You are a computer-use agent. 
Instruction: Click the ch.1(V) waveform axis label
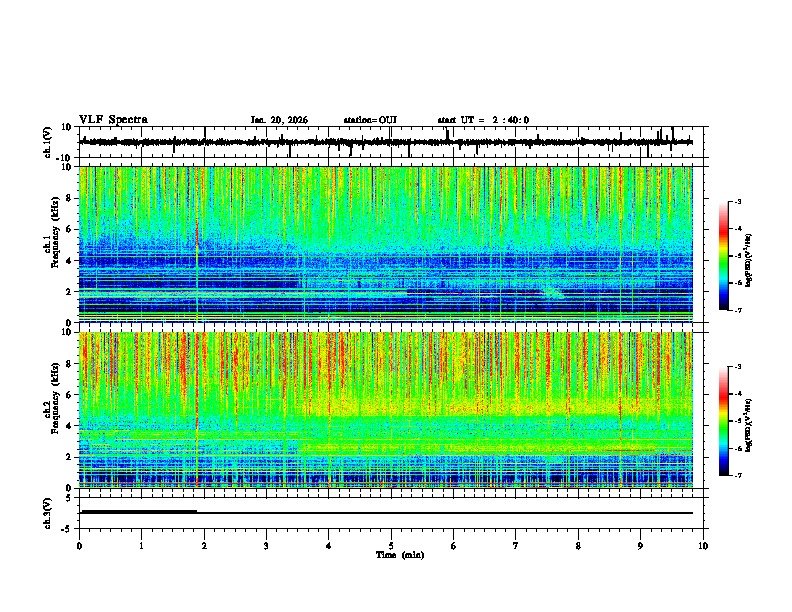[x=48, y=142]
